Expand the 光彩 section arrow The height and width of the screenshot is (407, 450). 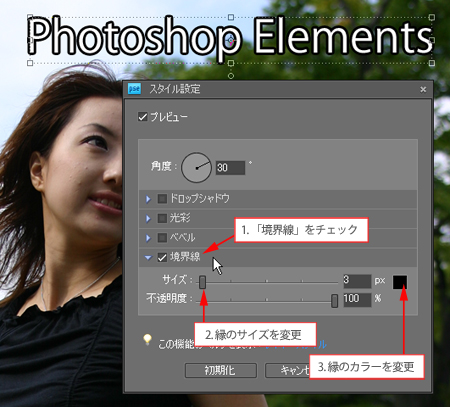(x=148, y=219)
